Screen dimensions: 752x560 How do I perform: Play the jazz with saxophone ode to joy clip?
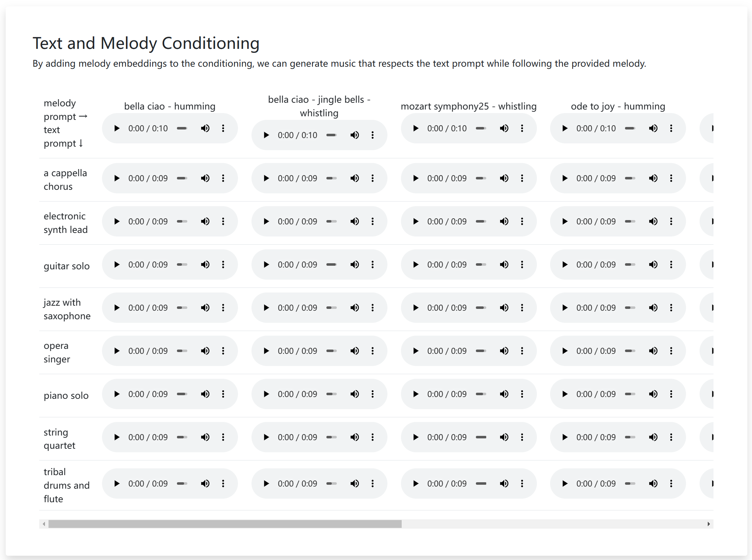tap(565, 307)
